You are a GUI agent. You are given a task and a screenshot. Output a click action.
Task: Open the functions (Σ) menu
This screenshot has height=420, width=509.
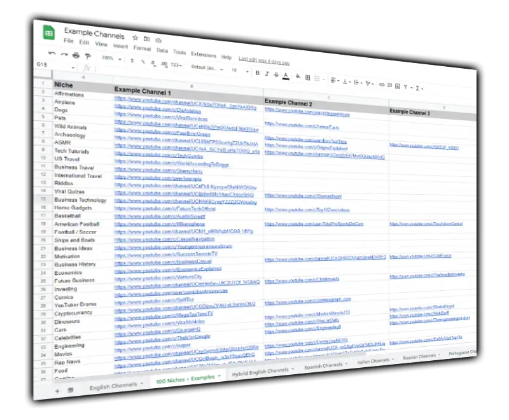click(417, 88)
